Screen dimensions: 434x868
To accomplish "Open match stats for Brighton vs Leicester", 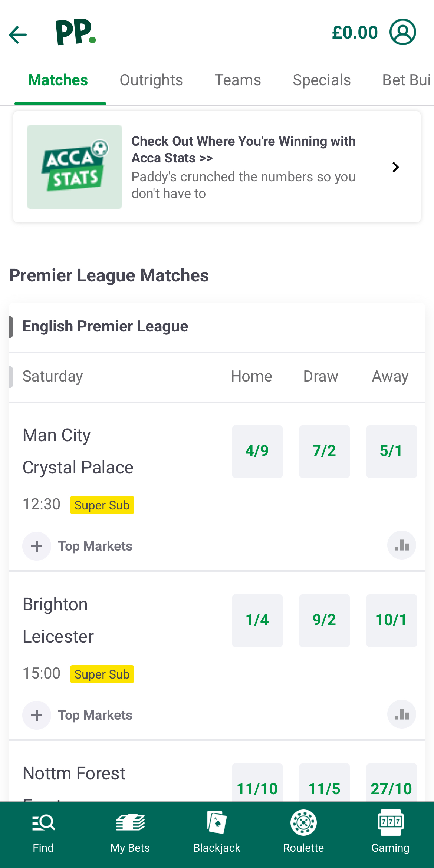I will pos(402,714).
